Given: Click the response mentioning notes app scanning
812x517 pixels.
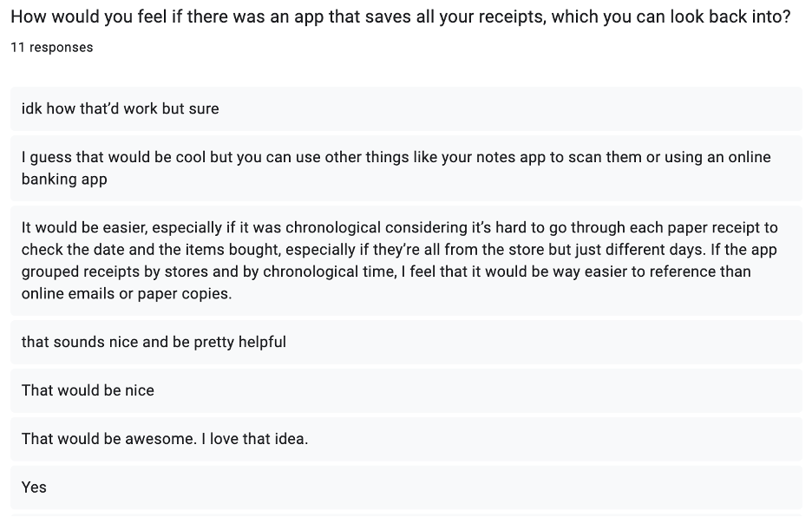Looking at the screenshot, I should tap(406, 168).
